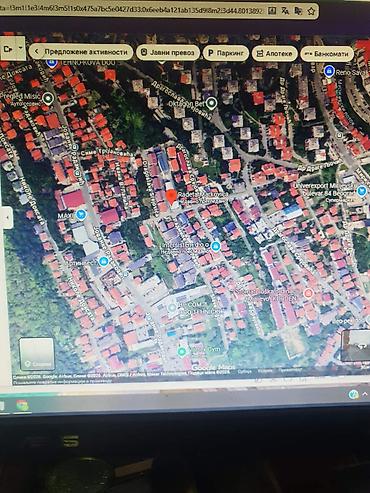Select the Апотеке filter chip

274,53
